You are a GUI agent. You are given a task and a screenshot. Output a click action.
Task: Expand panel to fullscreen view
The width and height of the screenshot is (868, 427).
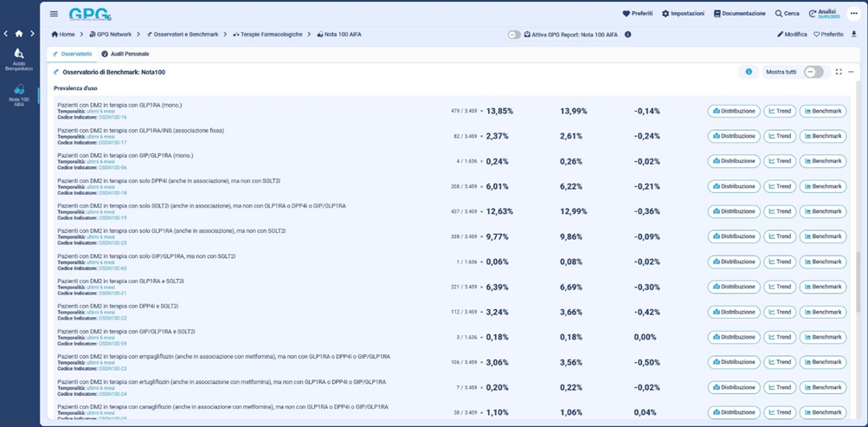pos(839,72)
